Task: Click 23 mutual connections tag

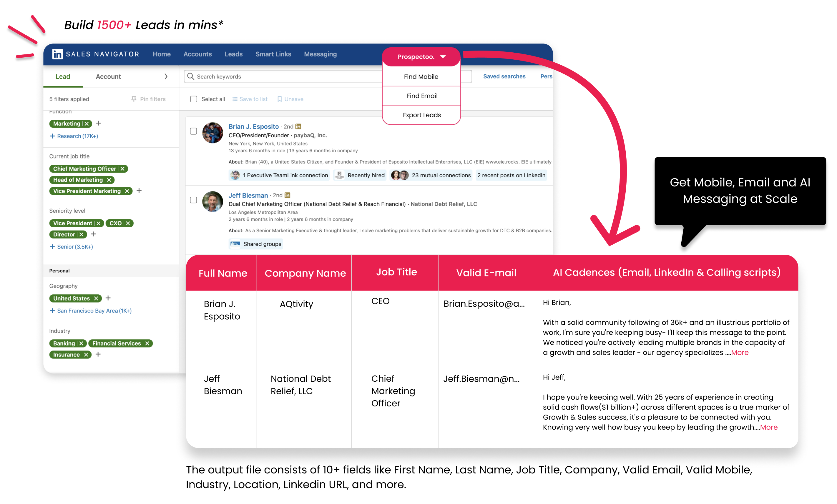Action: (431, 176)
